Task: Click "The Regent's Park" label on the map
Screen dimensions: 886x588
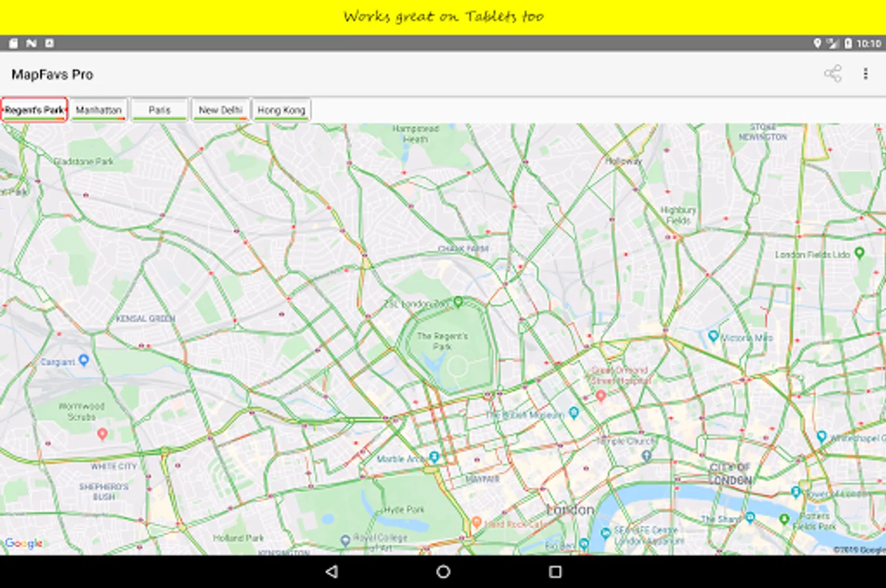Action: click(x=443, y=341)
